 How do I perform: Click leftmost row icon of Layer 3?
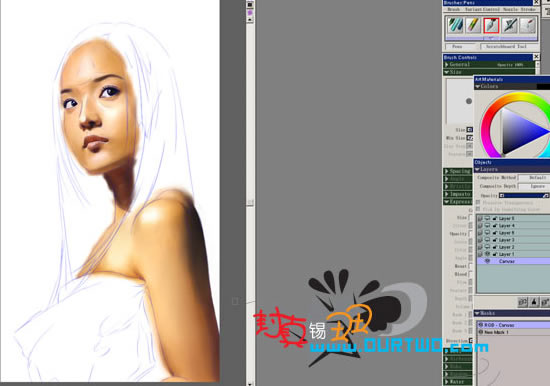tap(480, 240)
